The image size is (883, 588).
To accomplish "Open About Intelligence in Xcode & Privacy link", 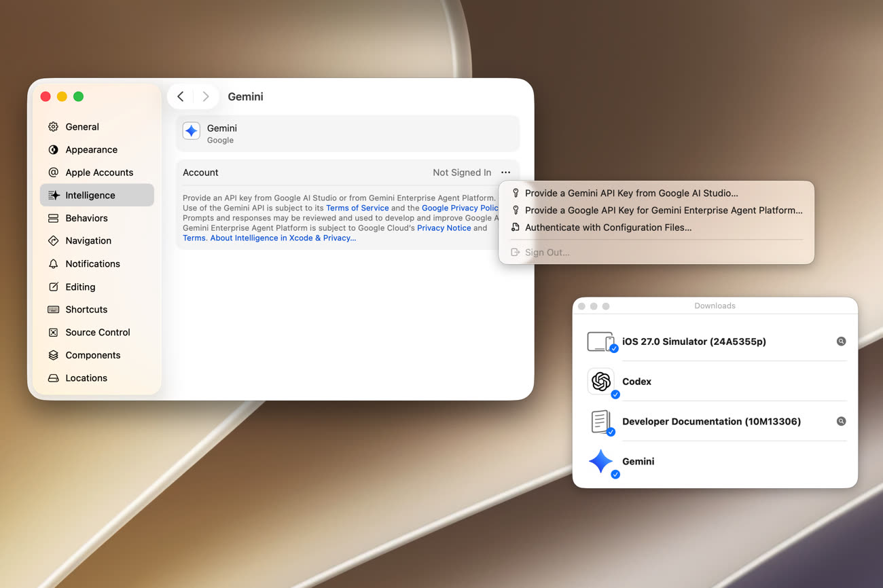I will 283,238.
